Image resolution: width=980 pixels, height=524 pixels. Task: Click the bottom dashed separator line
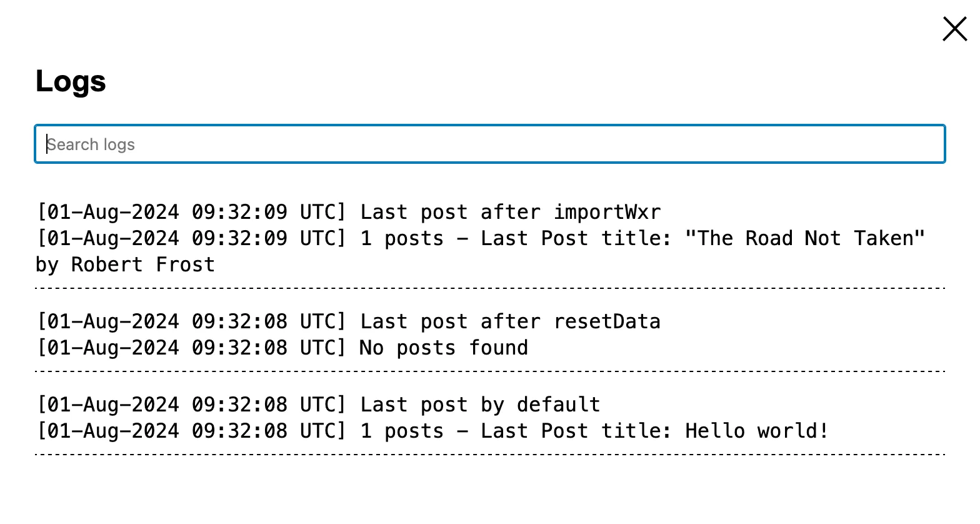(487, 455)
